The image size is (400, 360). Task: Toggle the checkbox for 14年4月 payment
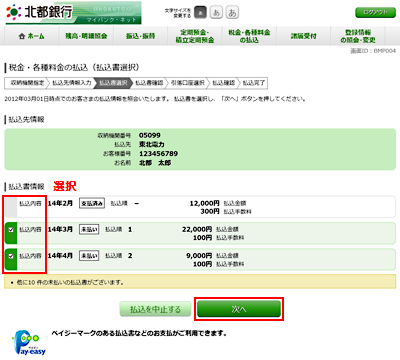coord(11,256)
